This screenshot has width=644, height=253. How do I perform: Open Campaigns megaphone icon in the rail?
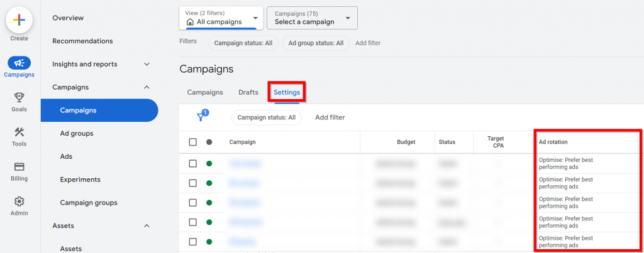[19, 63]
